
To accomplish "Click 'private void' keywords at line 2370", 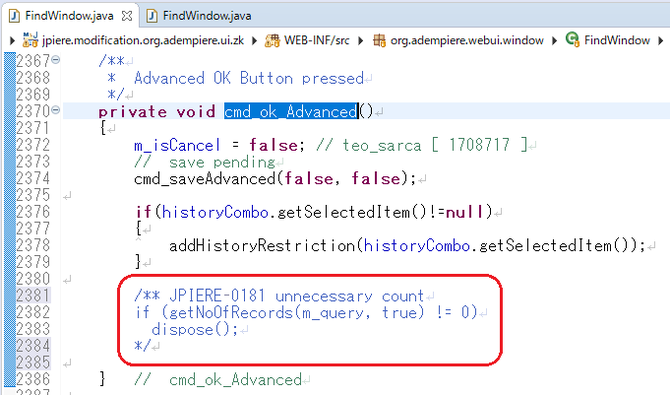I will pyautogui.click(x=157, y=112).
